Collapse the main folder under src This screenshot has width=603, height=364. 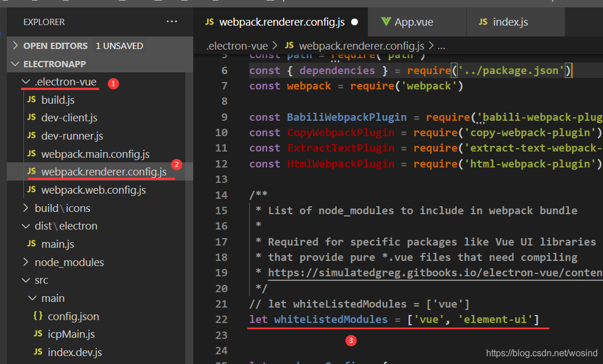coord(32,298)
